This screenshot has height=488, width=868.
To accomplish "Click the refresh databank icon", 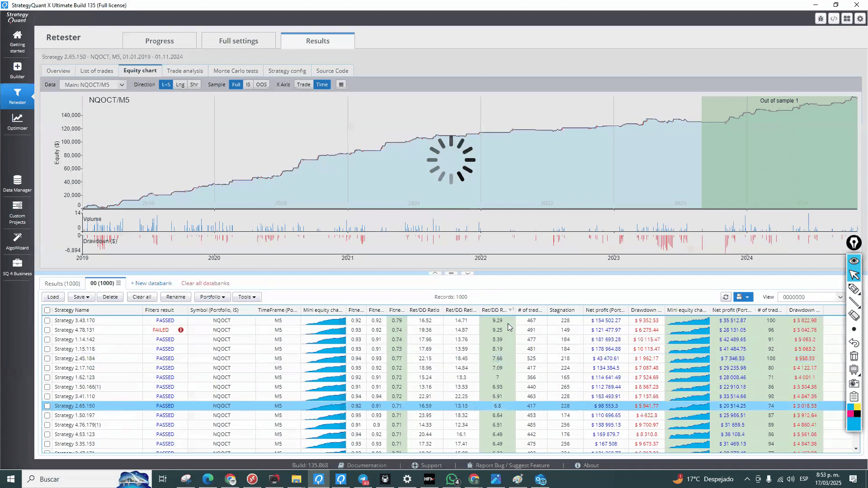I will click(726, 297).
